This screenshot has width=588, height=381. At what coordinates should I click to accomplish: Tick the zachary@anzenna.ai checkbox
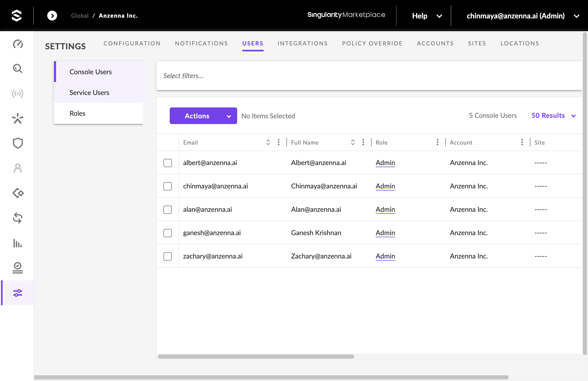(x=168, y=256)
